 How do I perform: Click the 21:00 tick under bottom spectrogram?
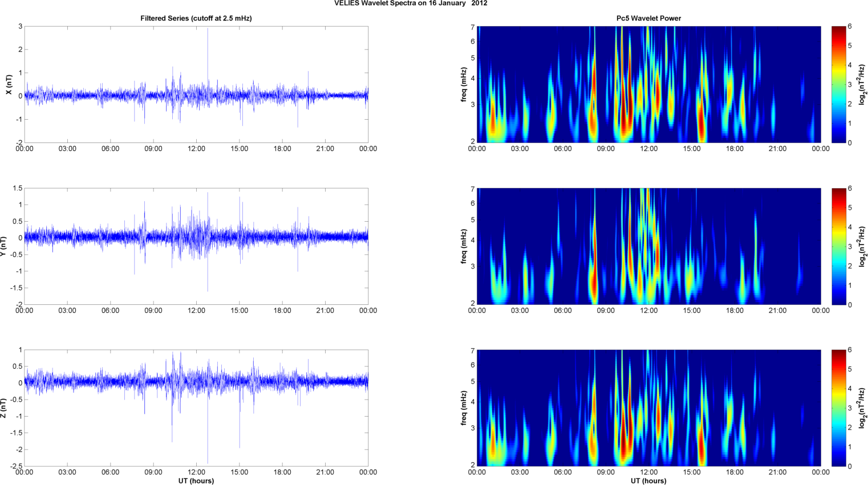[778, 472]
